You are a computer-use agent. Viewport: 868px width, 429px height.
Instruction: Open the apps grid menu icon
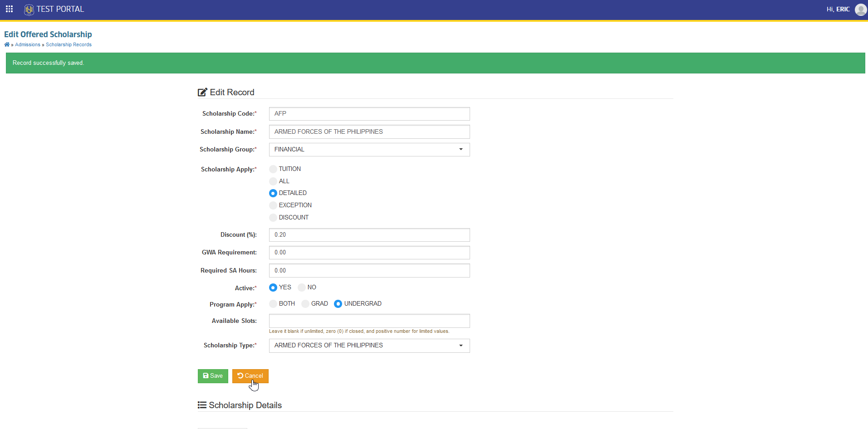(x=9, y=9)
